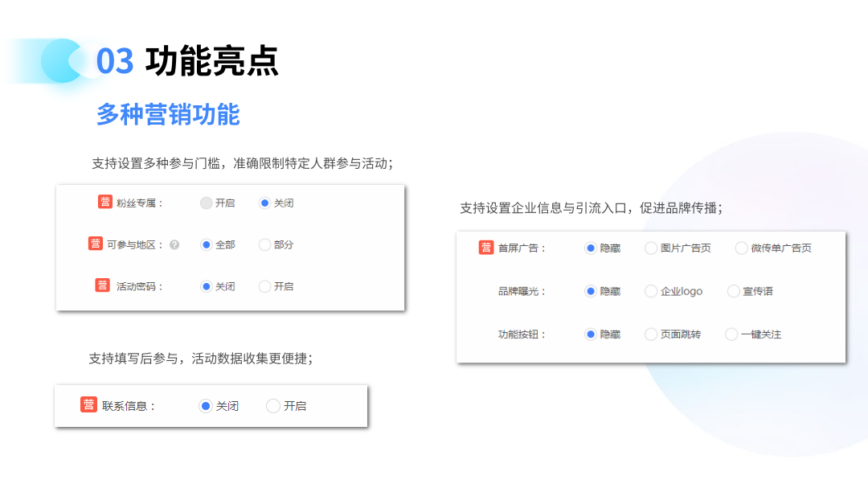The width and height of the screenshot is (868, 488).
Task: Choose 全部 for 可参与地区
Action: [206, 245]
